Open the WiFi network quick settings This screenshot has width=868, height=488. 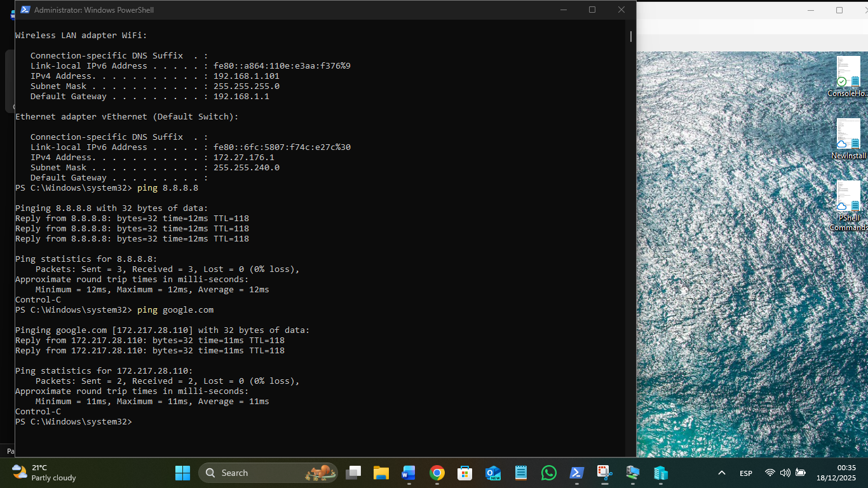[x=770, y=473]
